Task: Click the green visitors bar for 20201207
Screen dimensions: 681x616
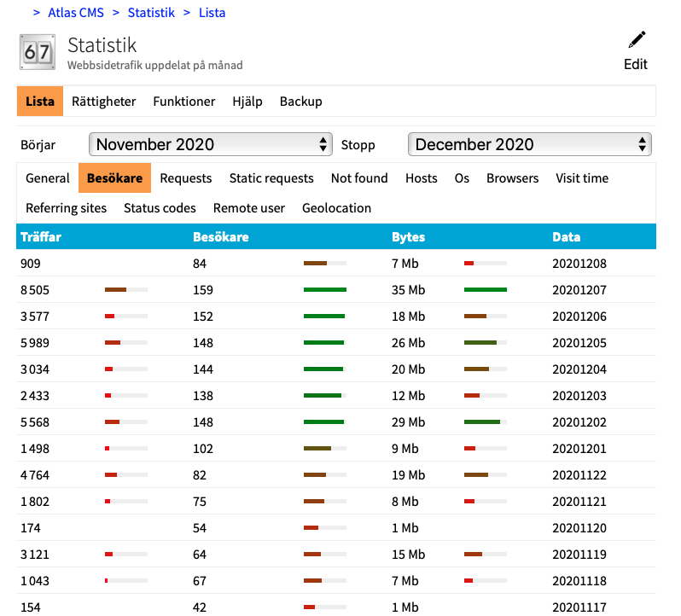Action: click(324, 290)
